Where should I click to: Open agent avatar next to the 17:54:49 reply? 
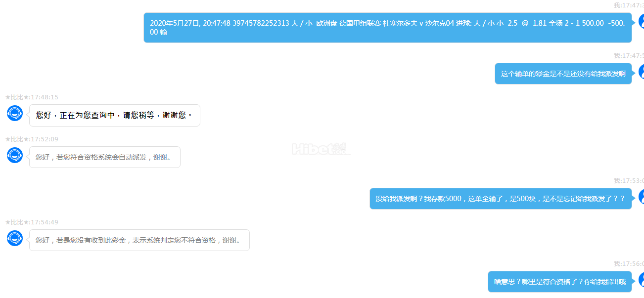point(15,238)
